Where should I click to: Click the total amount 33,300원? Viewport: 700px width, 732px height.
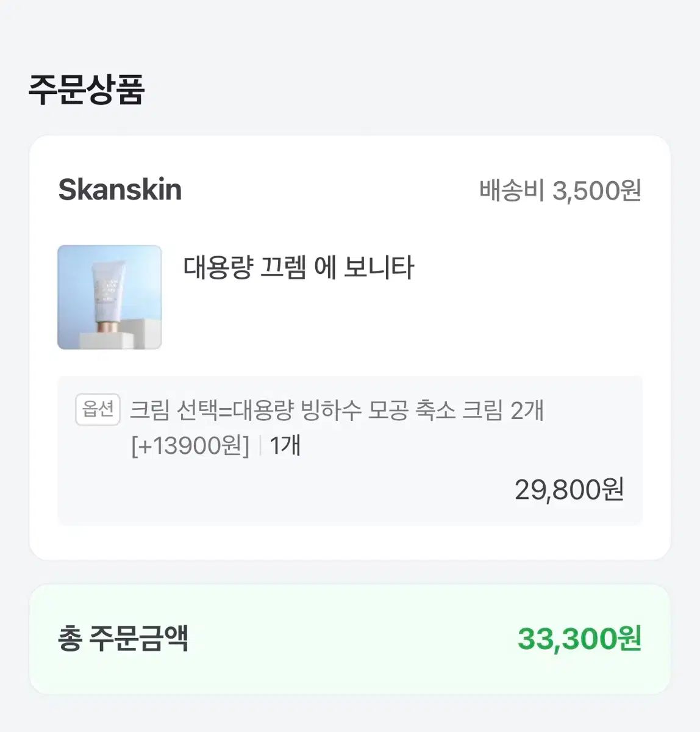(x=579, y=639)
